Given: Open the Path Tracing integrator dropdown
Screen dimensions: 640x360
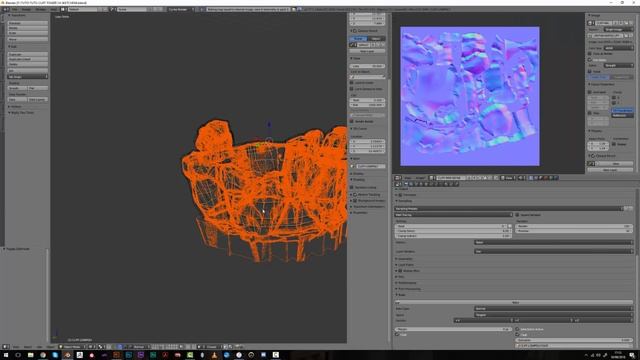Looking at the screenshot, I should [x=453, y=215].
